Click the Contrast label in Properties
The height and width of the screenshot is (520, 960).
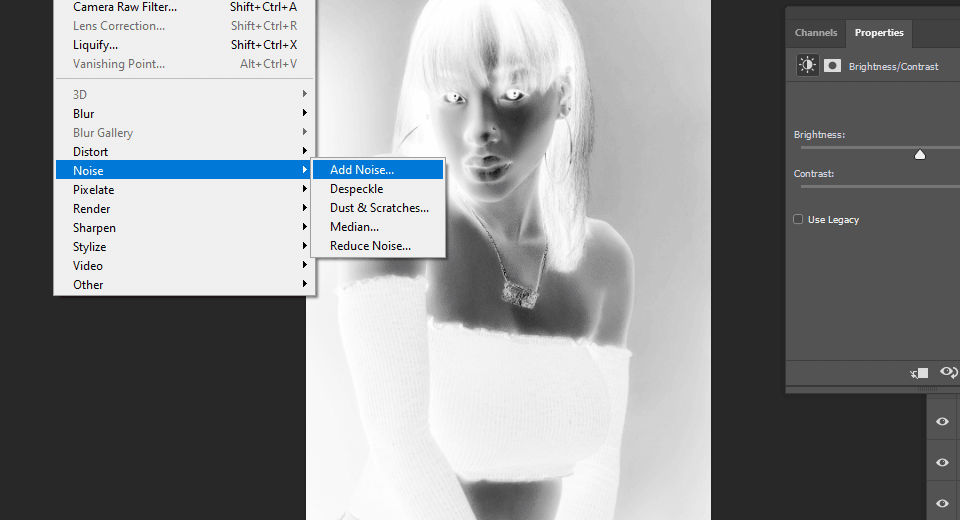(814, 173)
